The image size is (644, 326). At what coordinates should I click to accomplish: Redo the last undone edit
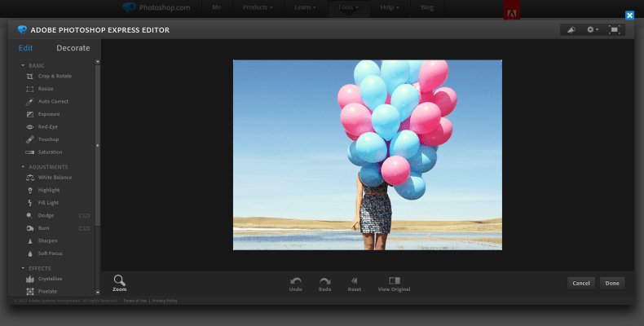pyautogui.click(x=325, y=284)
